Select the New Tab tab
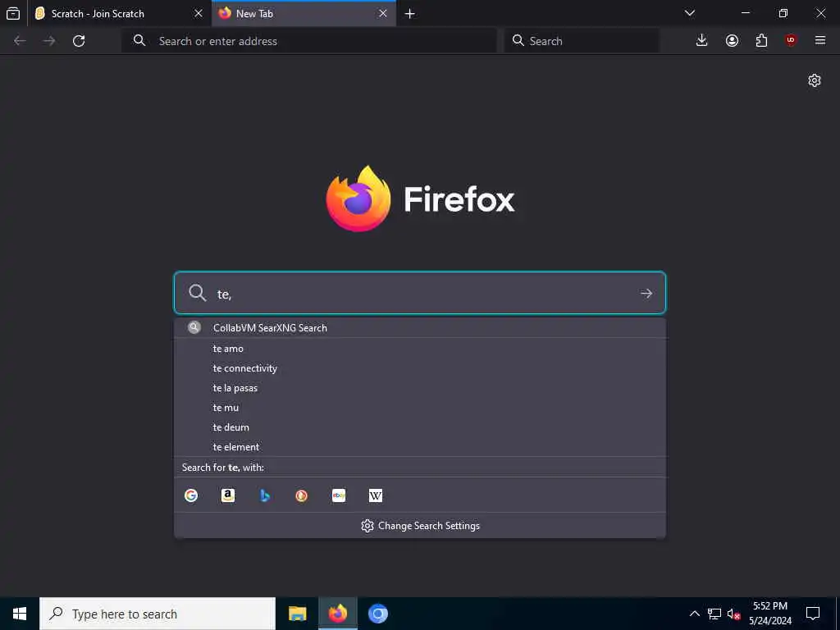Viewport: 840px width, 630px height. point(304,13)
